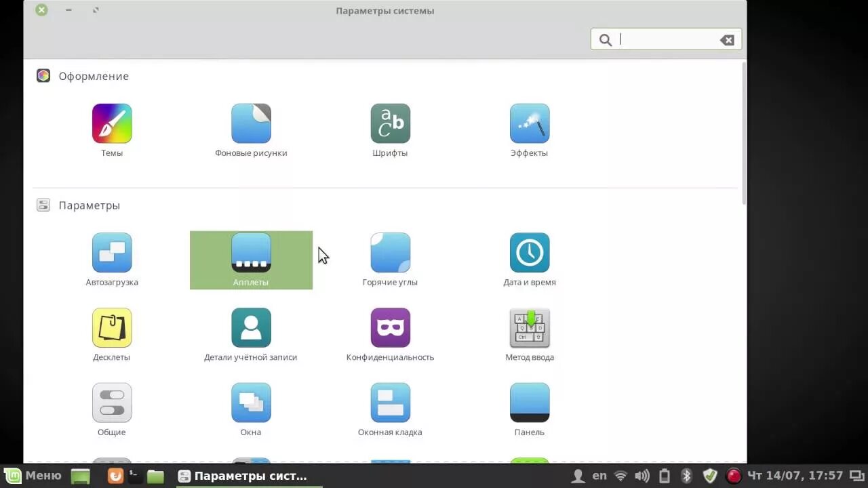This screenshot has height=488, width=868.
Task: Open the Темы settings icon
Action: 112,123
